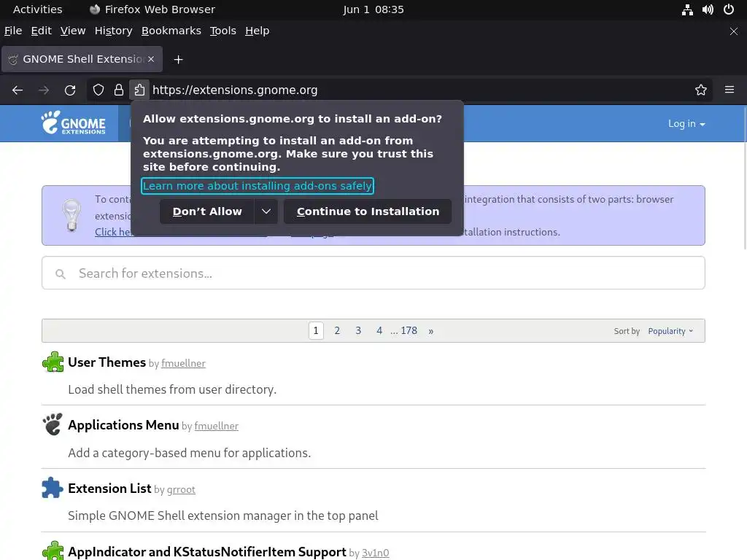This screenshot has width=747, height=560.
Task: Go to results page 3
Action: (x=358, y=330)
